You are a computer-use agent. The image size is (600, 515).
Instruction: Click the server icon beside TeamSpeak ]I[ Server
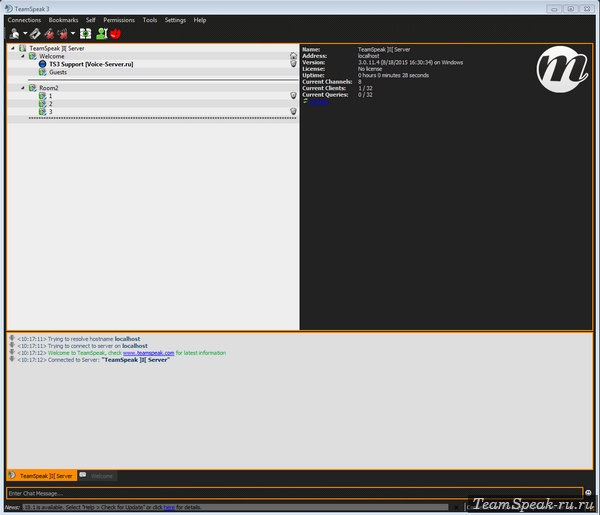(x=23, y=48)
